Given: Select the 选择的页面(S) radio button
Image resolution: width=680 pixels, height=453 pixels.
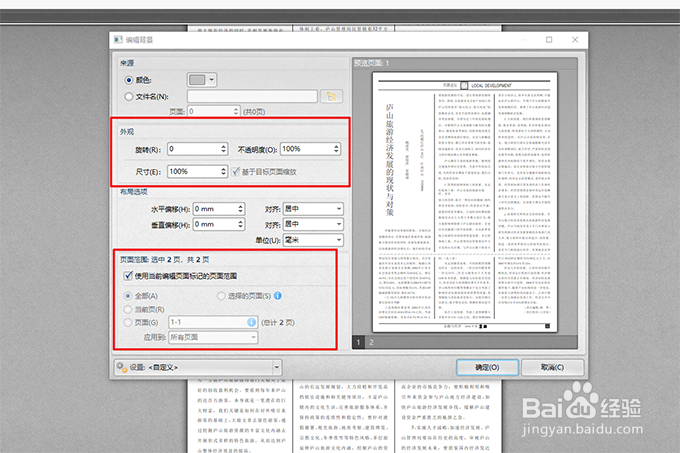Looking at the screenshot, I should point(221,296).
